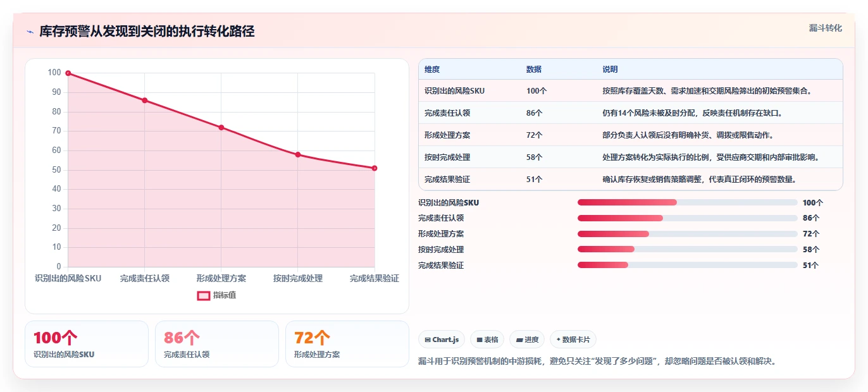
Task: Click the 识别出的风险SKU progress bar
Action: (687, 202)
